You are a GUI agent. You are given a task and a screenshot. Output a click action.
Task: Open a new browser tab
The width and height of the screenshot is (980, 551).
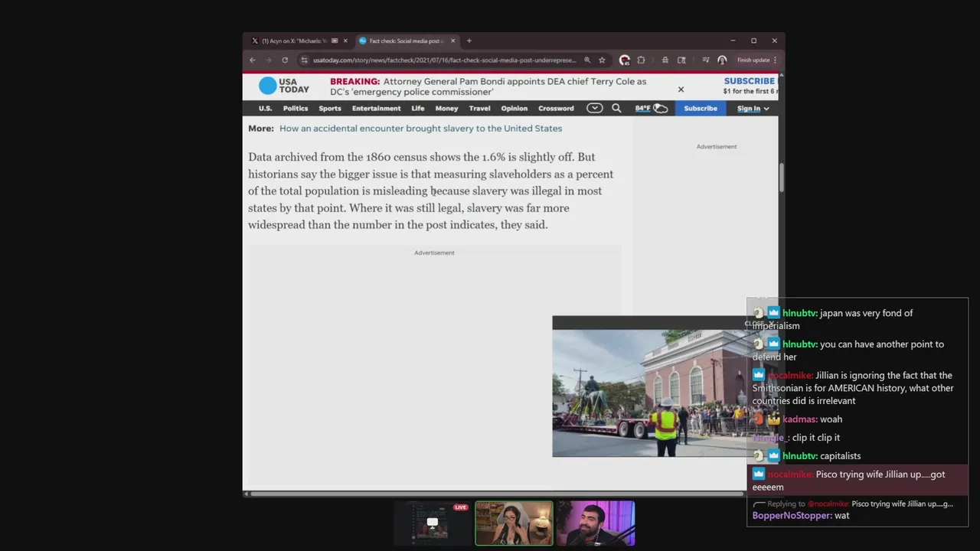[469, 41]
